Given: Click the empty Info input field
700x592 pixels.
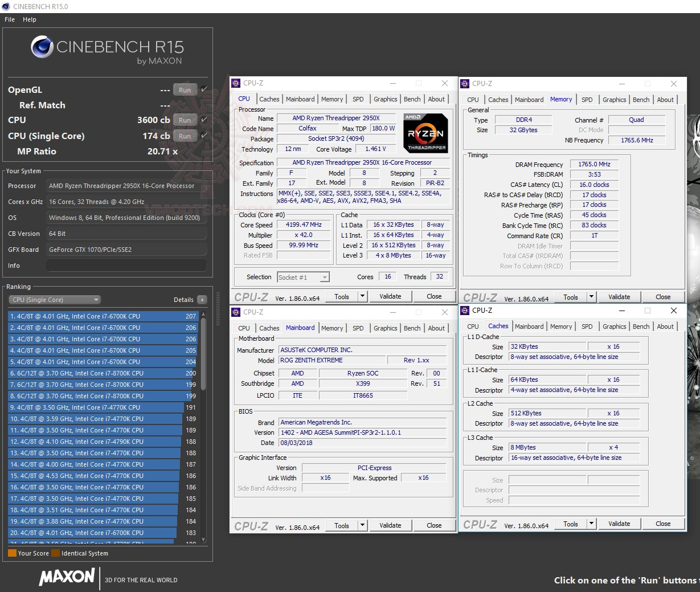Looking at the screenshot, I should pos(126,266).
